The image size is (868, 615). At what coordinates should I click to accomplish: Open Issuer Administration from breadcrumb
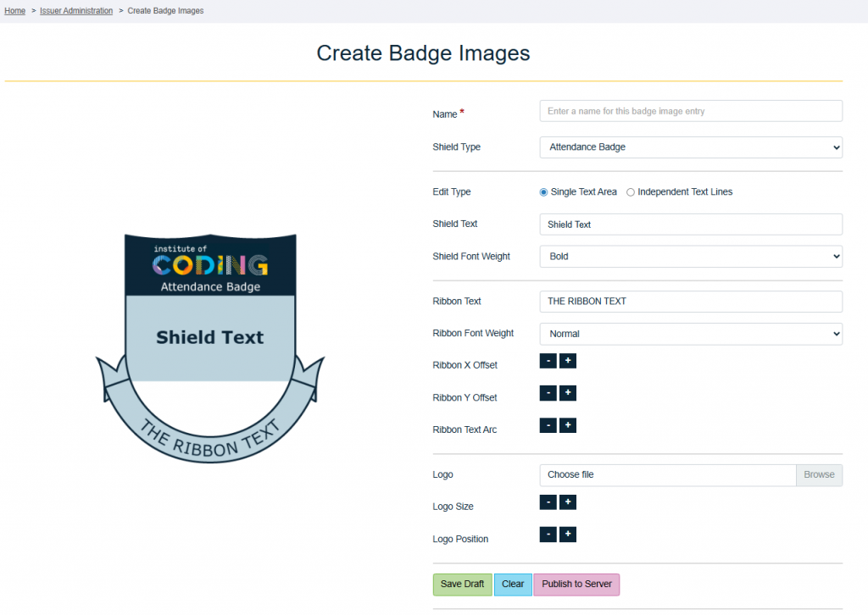point(76,10)
